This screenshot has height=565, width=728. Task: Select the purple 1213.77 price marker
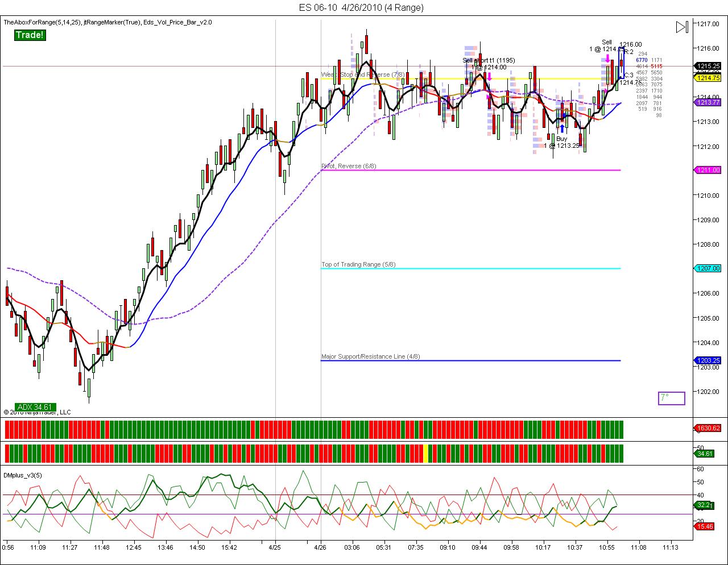(x=708, y=102)
